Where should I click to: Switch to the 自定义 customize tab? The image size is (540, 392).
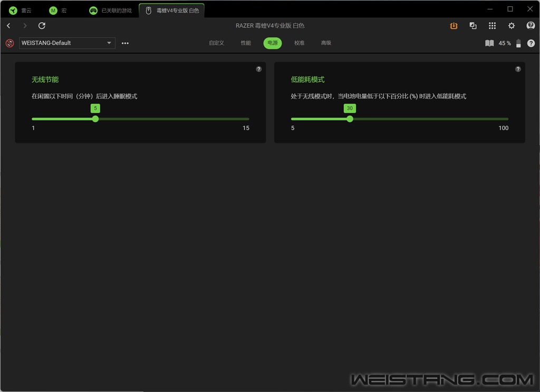coord(216,43)
